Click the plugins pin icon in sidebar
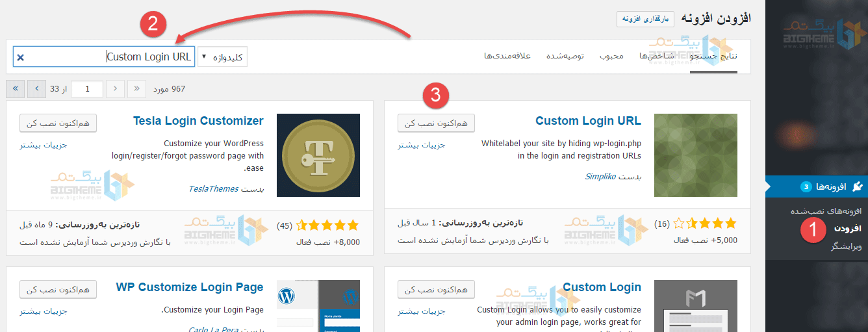This screenshot has height=332, width=868. pos(856,187)
